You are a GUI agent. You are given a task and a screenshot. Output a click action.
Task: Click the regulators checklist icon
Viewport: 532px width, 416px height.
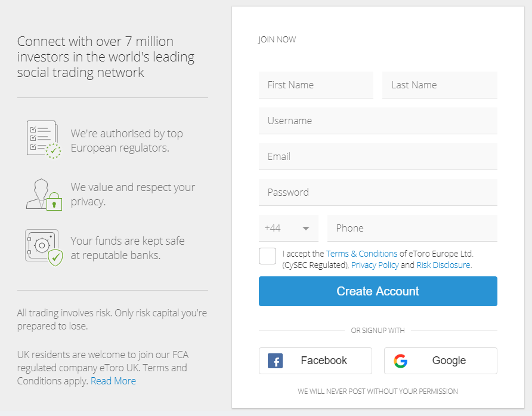(x=43, y=139)
